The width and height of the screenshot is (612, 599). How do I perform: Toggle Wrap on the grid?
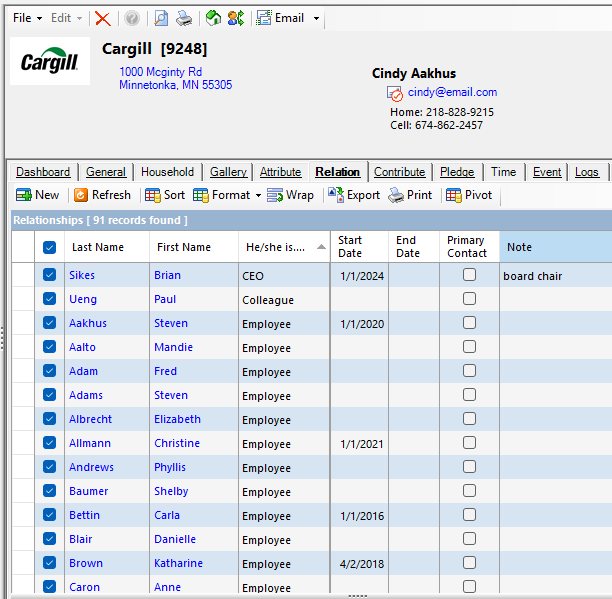[290, 195]
